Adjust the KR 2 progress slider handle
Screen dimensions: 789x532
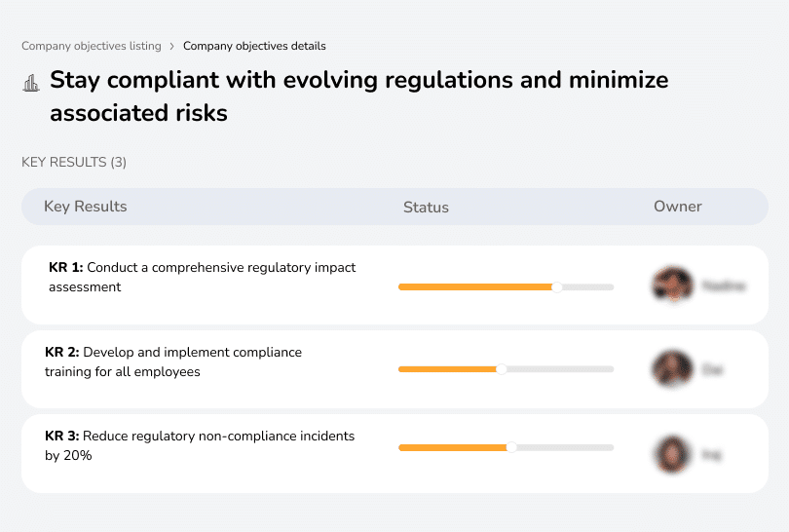click(x=502, y=369)
